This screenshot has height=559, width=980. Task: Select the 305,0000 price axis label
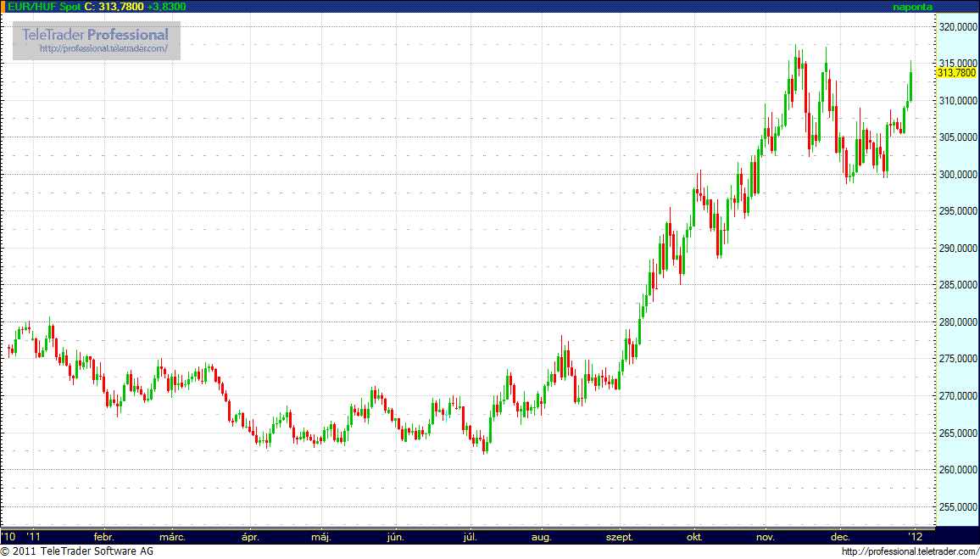[x=957, y=137]
